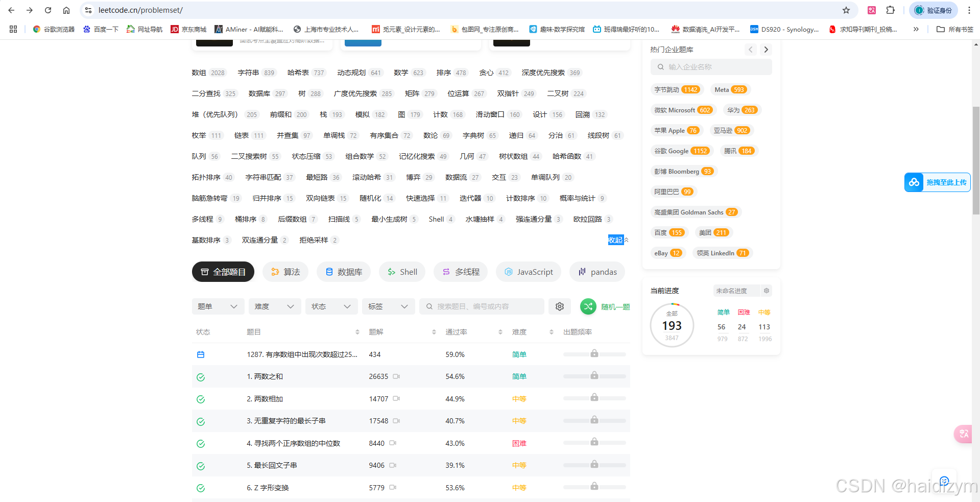
Task: Select the Shell category tab
Action: click(402, 272)
